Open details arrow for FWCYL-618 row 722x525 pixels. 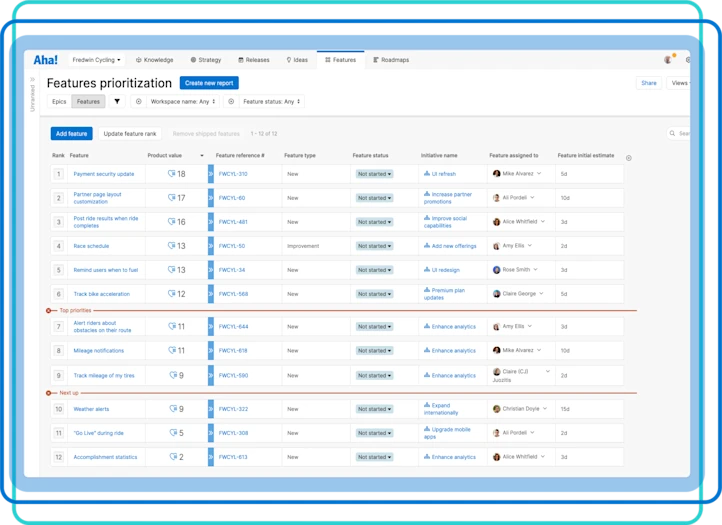(x=211, y=350)
